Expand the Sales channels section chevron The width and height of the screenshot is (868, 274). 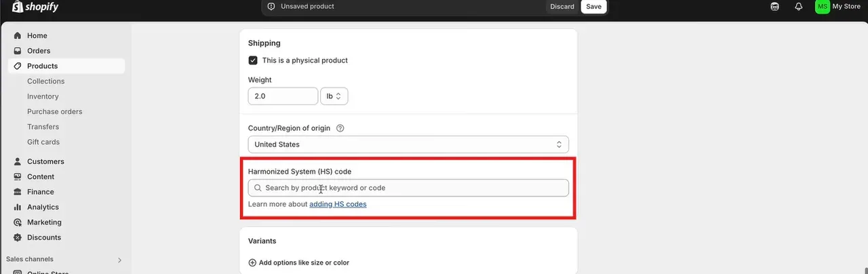click(119, 260)
